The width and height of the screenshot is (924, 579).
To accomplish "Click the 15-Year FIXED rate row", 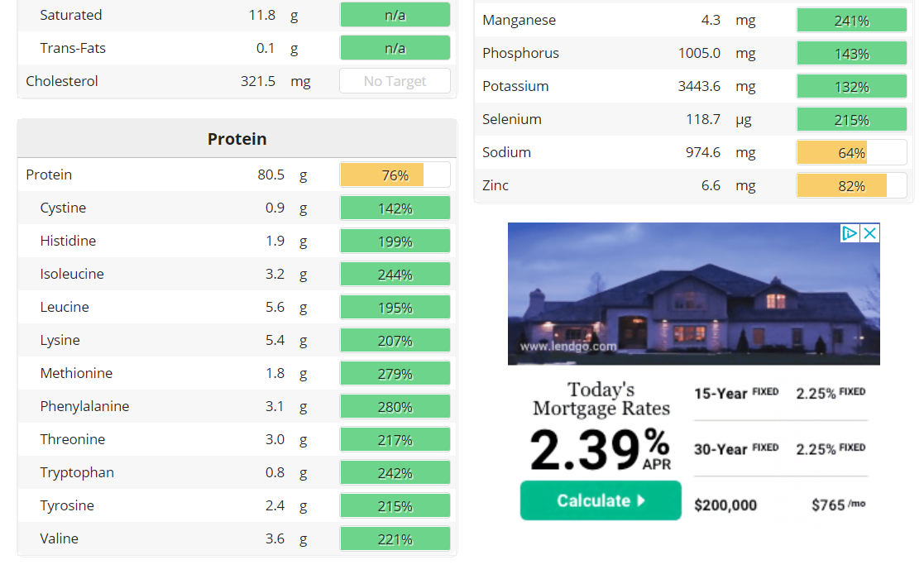I will (779, 393).
